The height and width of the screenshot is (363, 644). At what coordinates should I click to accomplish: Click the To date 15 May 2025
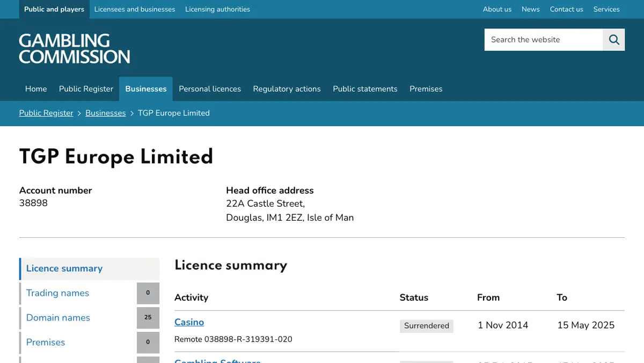pyautogui.click(x=586, y=325)
